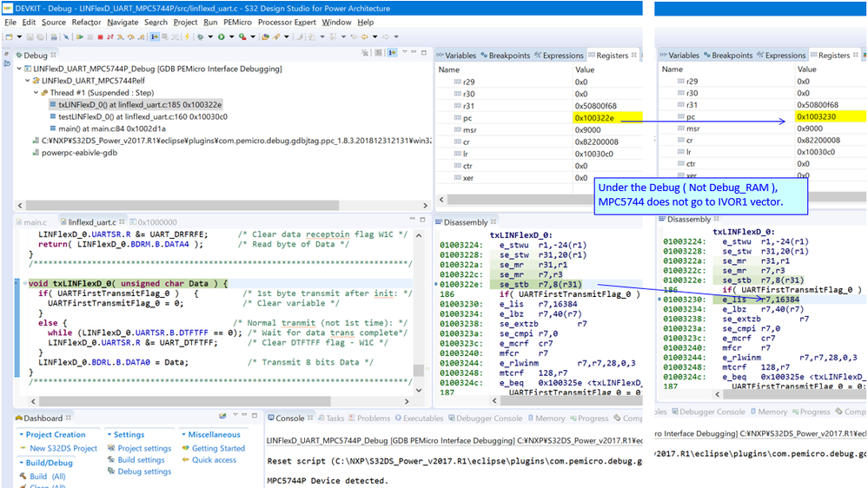Open the Run launch dropdown arrow
868x488 pixels.
(x=231, y=37)
